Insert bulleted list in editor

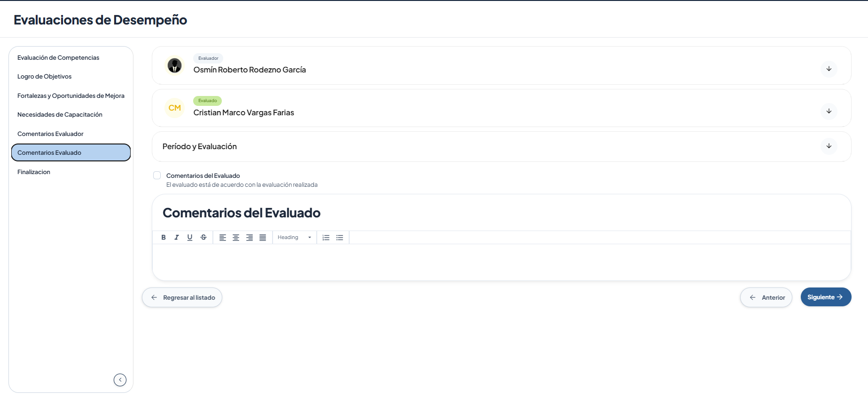point(340,238)
